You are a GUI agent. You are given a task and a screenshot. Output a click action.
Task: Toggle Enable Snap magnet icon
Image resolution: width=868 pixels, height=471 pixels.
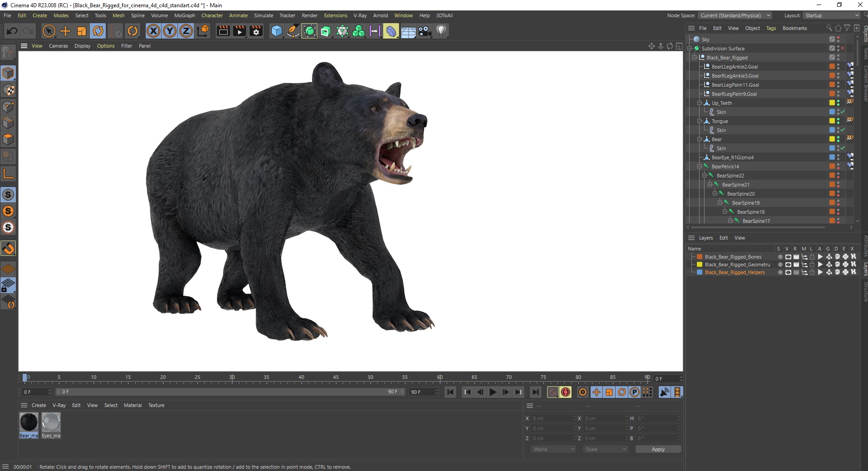tap(8, 248)
